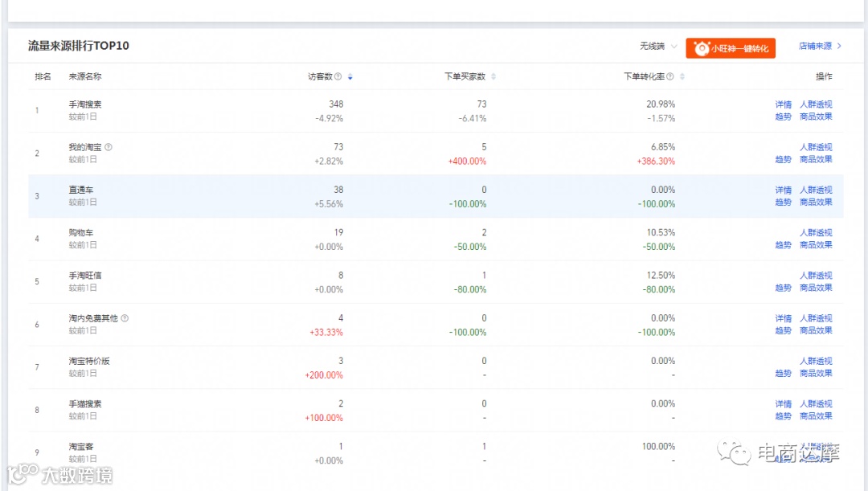Open 人群透视 for 购物车 row

click(816, 232)
